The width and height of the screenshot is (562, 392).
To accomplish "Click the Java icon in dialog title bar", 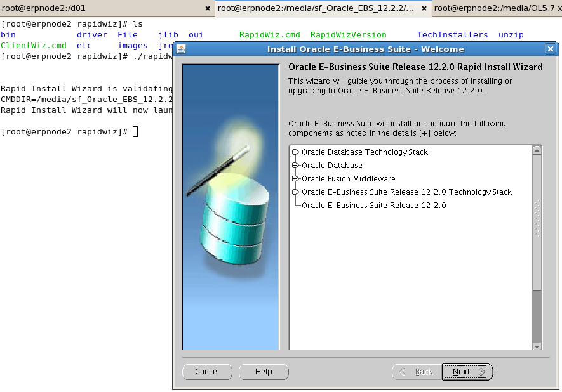I will (x=182, y=49).
